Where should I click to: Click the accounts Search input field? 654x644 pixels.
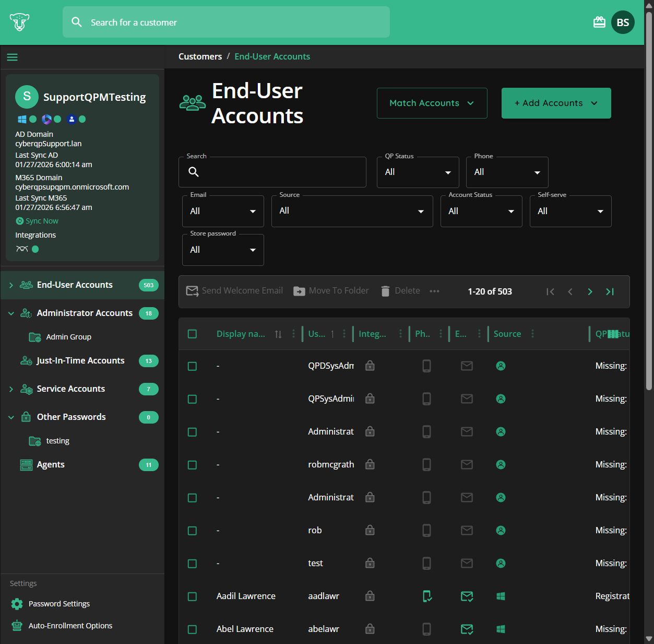click(x=272, y=172)
